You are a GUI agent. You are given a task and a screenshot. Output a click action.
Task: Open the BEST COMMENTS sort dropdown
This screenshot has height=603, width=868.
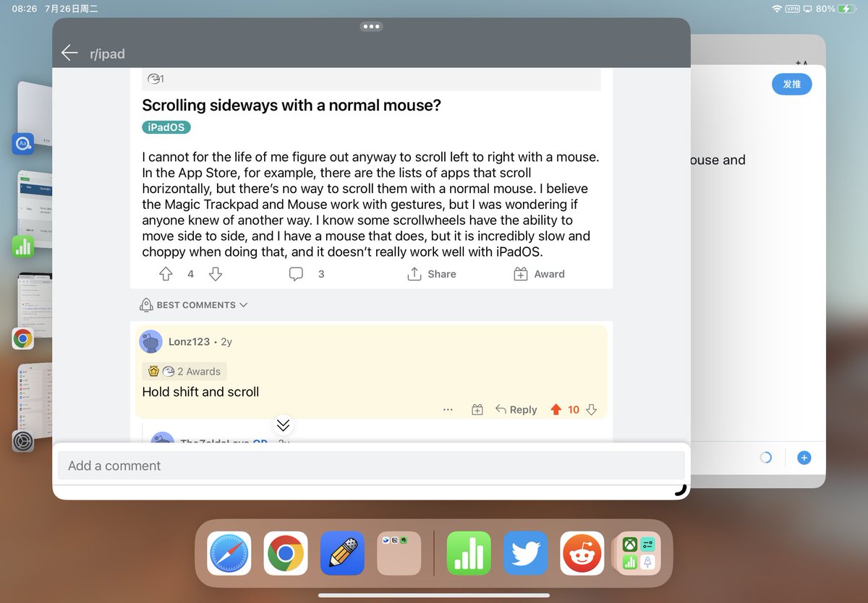[x=194, y=305]
